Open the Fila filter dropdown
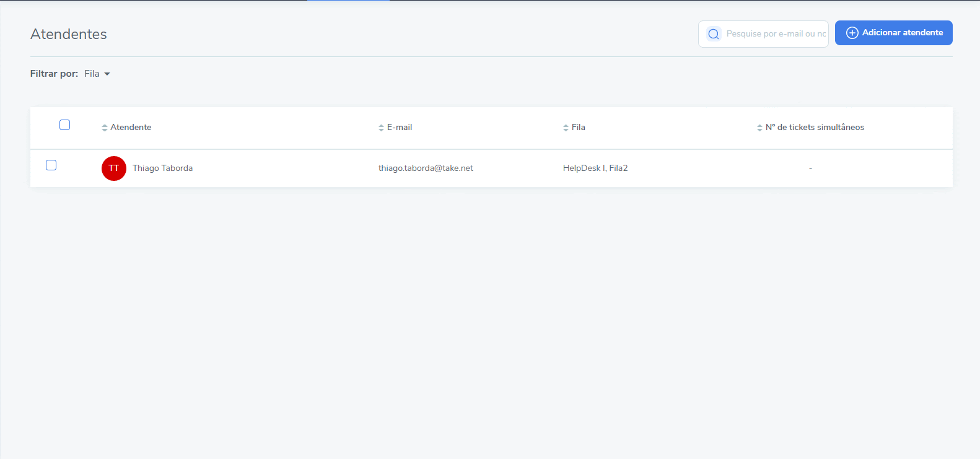980x459 pixels. tap(97, 74)
